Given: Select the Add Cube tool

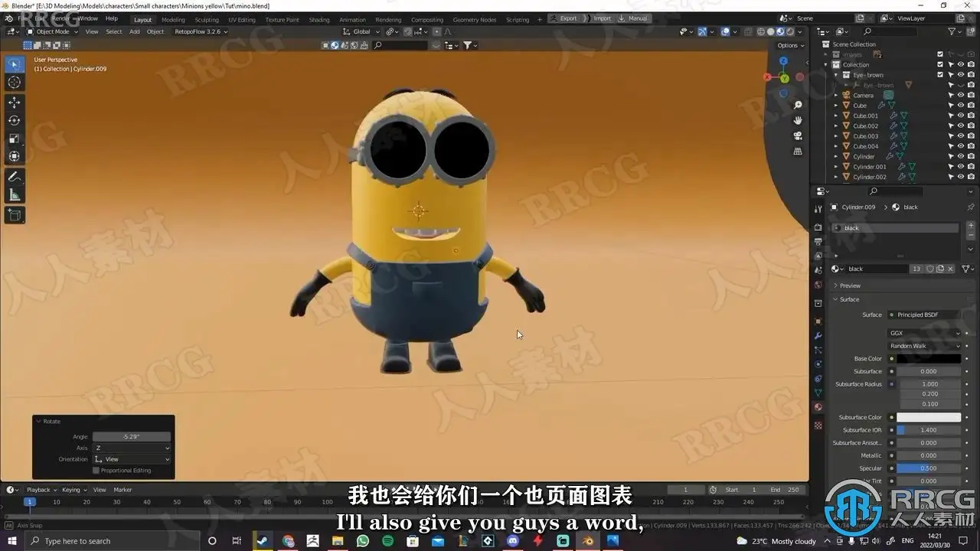Looking at the screenshot, I should pos(15,215).
